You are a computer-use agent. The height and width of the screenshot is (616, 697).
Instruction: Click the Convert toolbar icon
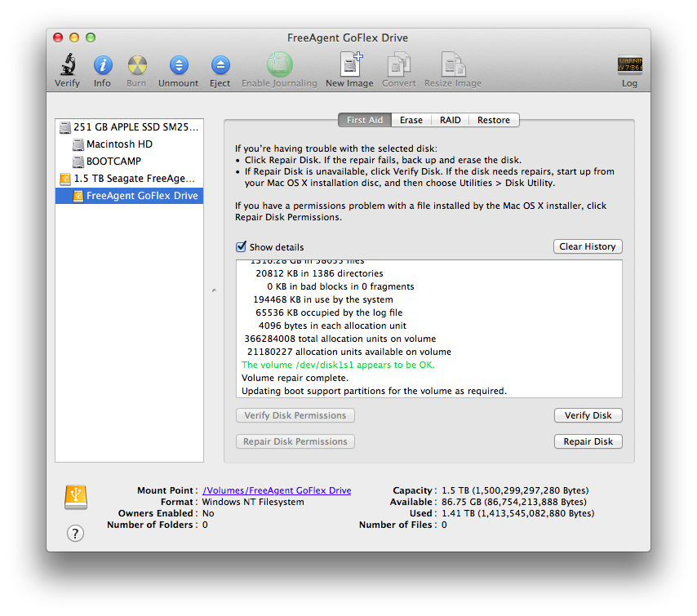click(x=399, y=64)
